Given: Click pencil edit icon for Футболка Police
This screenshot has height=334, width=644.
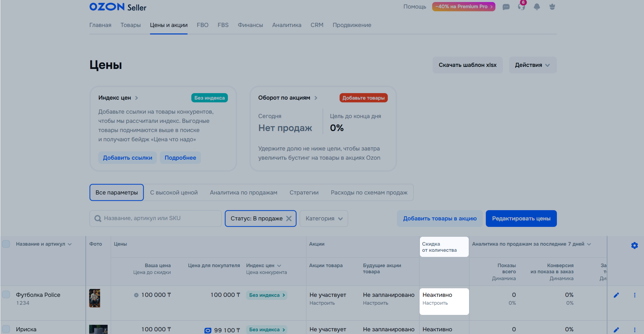Looking at the screenshot, I should tap(616, 295).
